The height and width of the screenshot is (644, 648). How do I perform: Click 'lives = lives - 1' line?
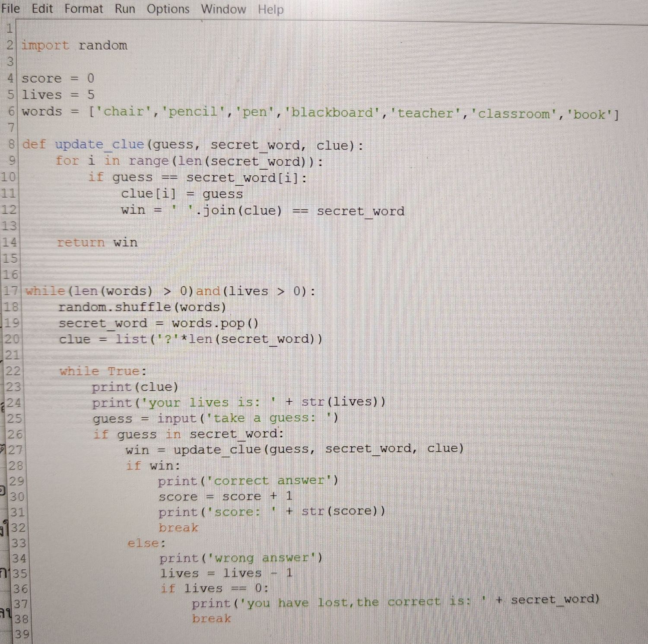click(226, 573)
